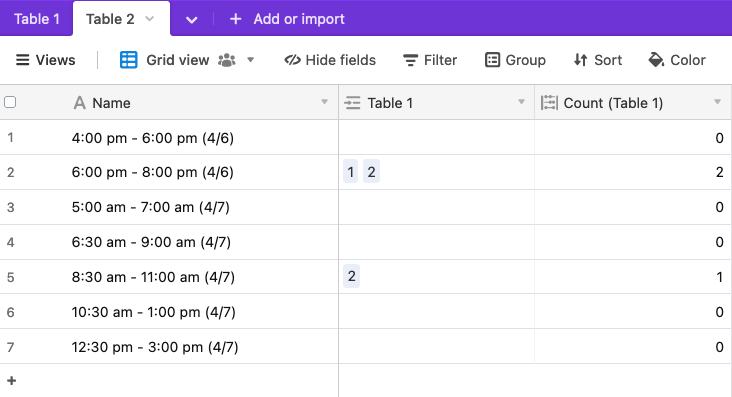Viewport: 732px width, 397px height.
Task: Open the Color paint bucket tool
Action: (x=677, y=60)
